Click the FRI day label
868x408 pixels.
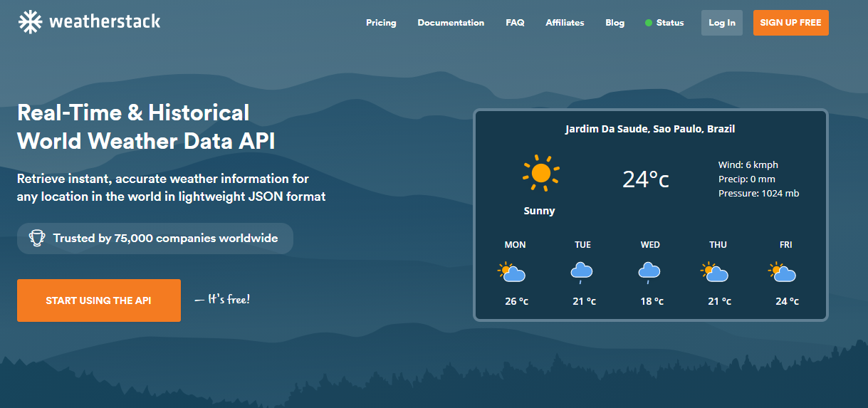[785, 245]
